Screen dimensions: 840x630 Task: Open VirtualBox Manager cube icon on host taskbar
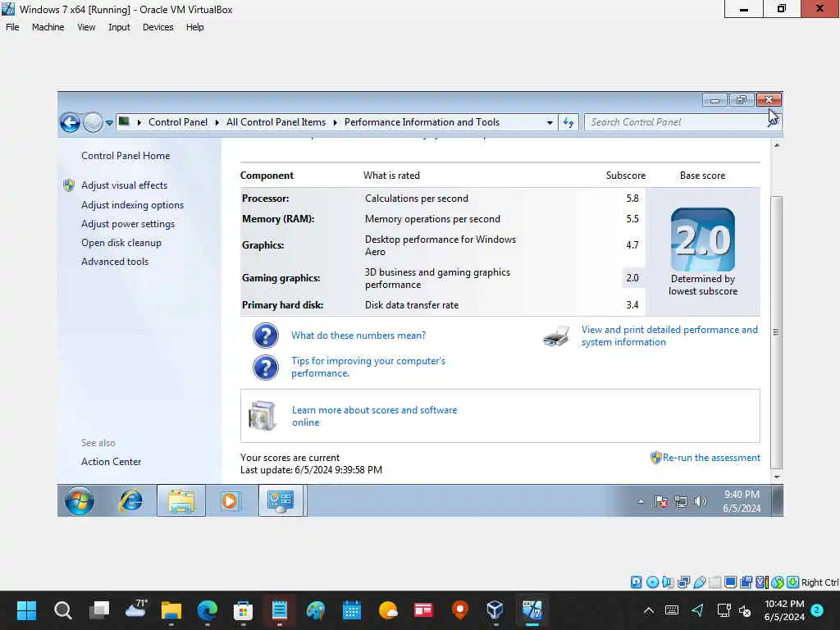point(495,610)
